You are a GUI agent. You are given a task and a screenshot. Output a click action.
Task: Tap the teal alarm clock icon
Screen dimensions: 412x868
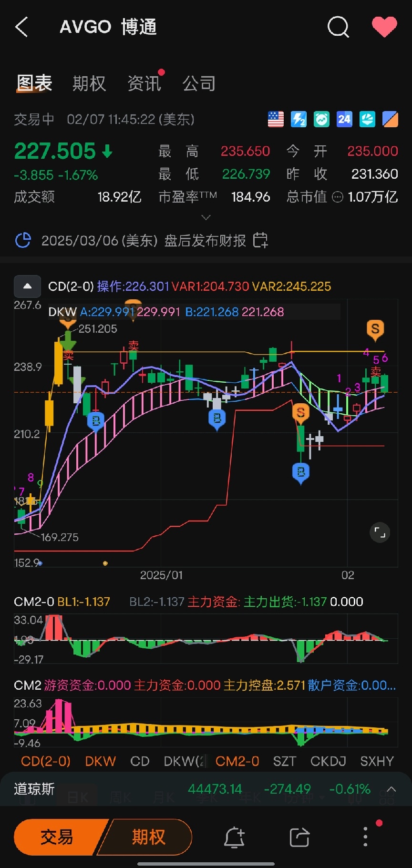[321, 119]
